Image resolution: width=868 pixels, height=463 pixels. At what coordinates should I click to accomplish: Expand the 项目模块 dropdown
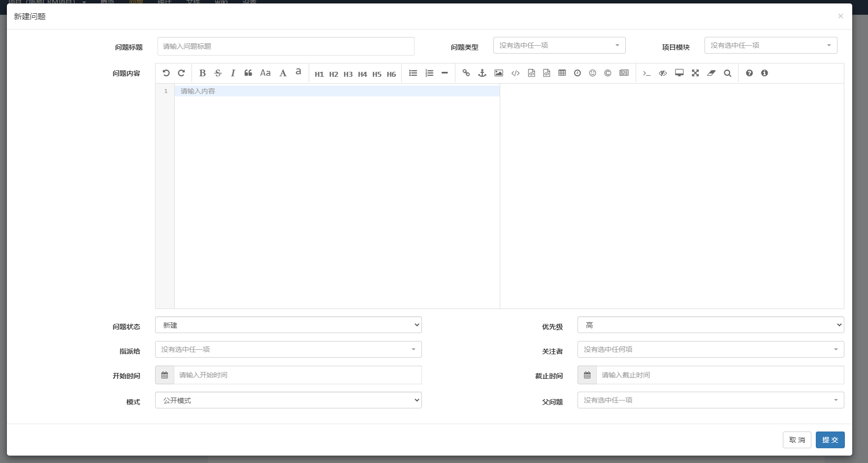point(770,45)
